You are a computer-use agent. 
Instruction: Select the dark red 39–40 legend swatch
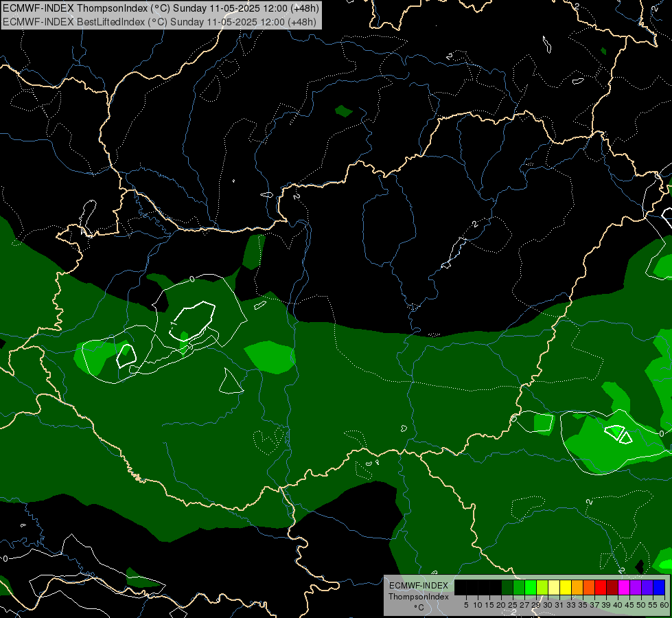pyautogui.click(x=612, y=587)
